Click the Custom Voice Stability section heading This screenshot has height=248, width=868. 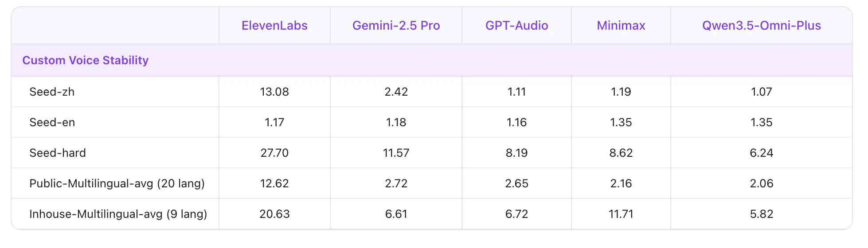(x=86, y=60)
